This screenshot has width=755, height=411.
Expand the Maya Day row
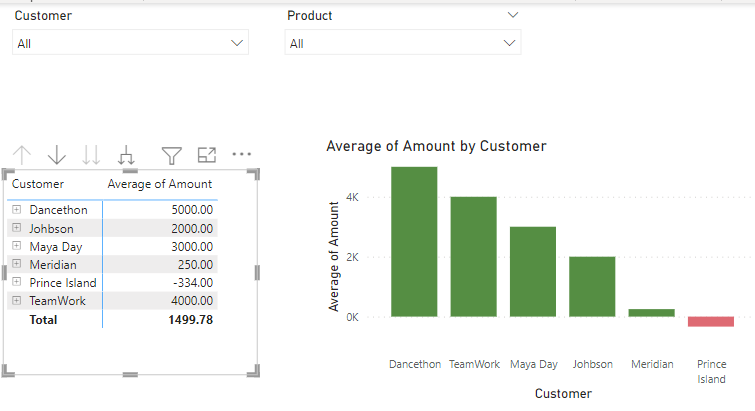coord(16,245)
